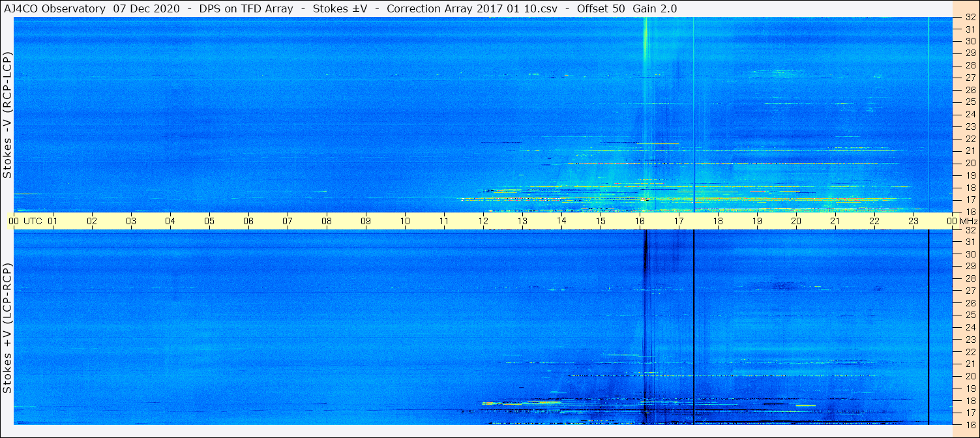This screenshot has height=438, width=980.
Task: Click the 31 MHz label of the Stokes +V panel
Action: pyautogui.click(x=970, y=242)
